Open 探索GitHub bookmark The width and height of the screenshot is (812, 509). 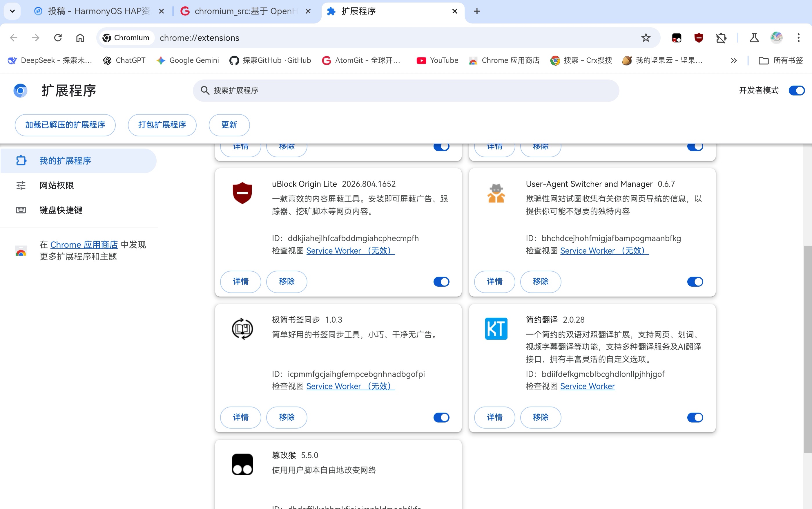point(270,60)
